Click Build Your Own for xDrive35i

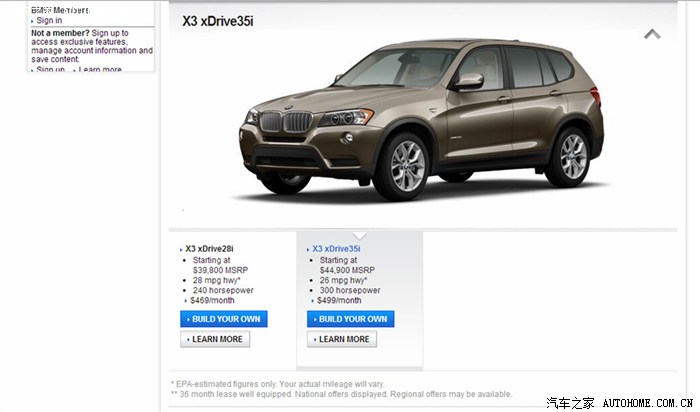click(350, 319)
